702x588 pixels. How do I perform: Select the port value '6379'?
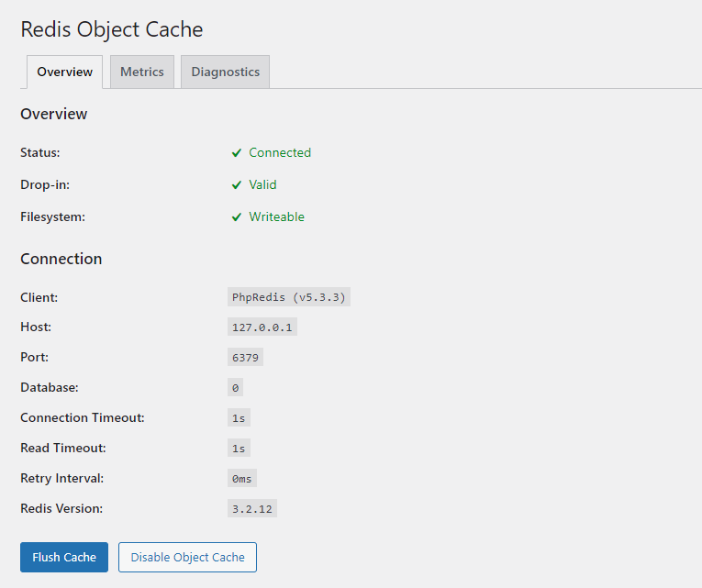pos(245,357)
